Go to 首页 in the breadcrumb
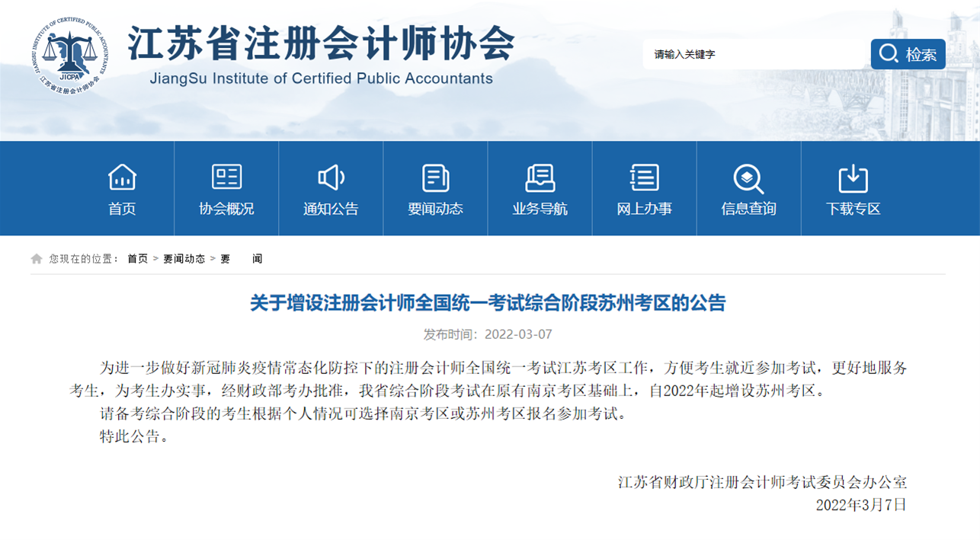This screenshot has height=540, width=980. (138, 259)
